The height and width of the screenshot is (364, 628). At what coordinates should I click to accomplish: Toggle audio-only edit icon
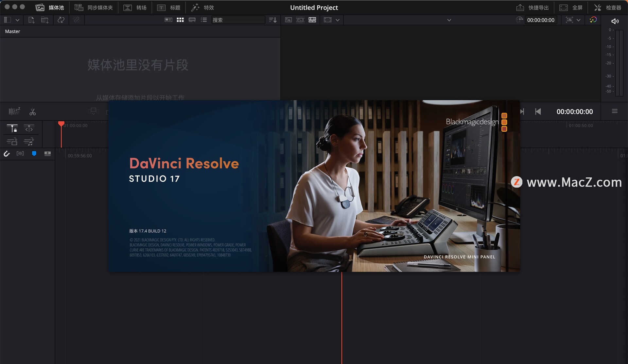pyautogui.click(x=29, y=142)
